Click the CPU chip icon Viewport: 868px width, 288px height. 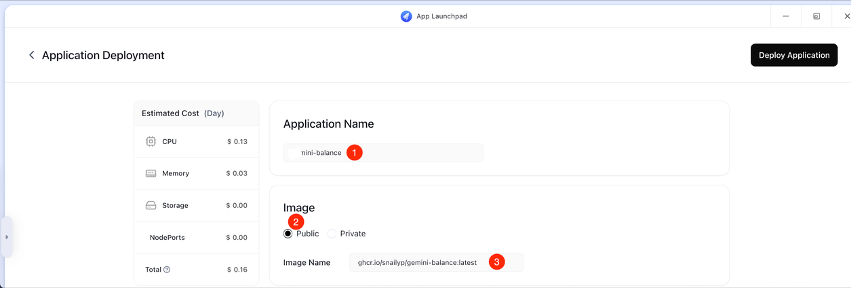(x=151, y=141)
